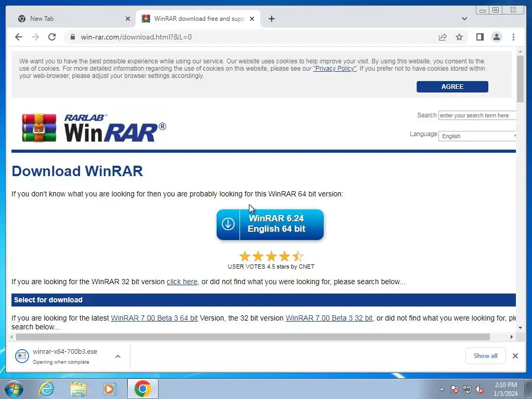Close the WinRAR download tab
Image resolution: width=532 pixels, height=399 pixels.
click(252, 19)
